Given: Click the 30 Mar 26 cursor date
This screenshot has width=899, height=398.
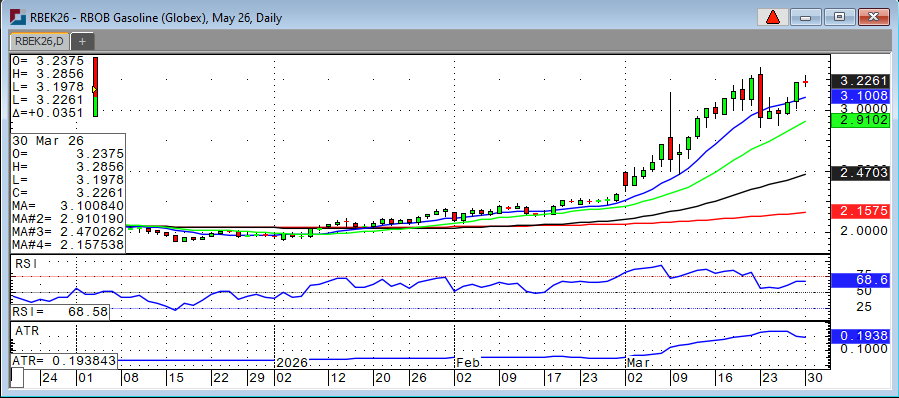Looking at the screenshot, I should (48, 141).
